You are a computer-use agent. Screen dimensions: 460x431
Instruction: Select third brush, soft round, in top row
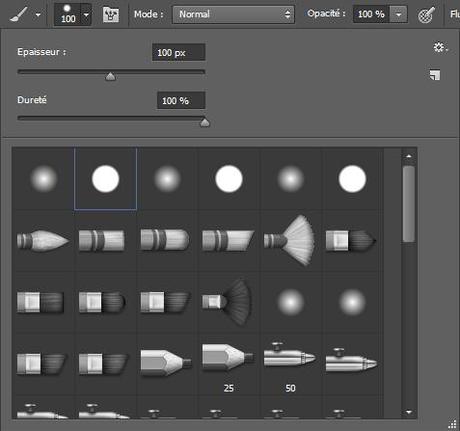167,179
